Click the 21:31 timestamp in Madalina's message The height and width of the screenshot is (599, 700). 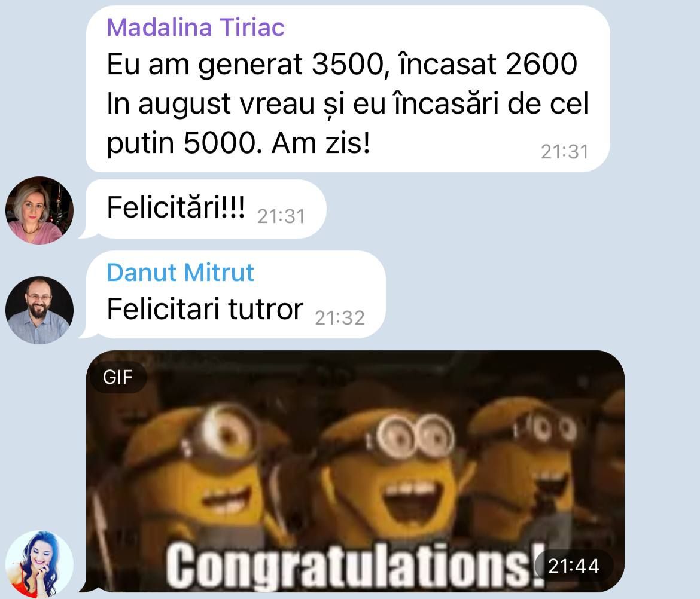pyautogui.click(x=565, y=152)
